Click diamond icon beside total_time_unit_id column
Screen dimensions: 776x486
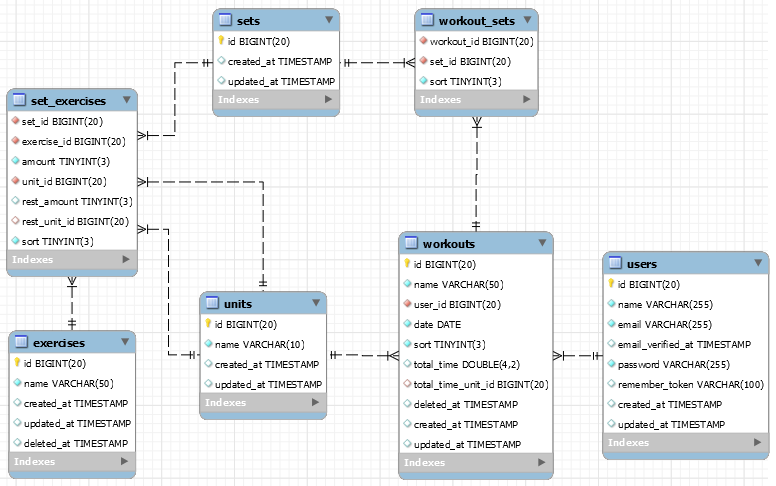click(x=407, y=384)
